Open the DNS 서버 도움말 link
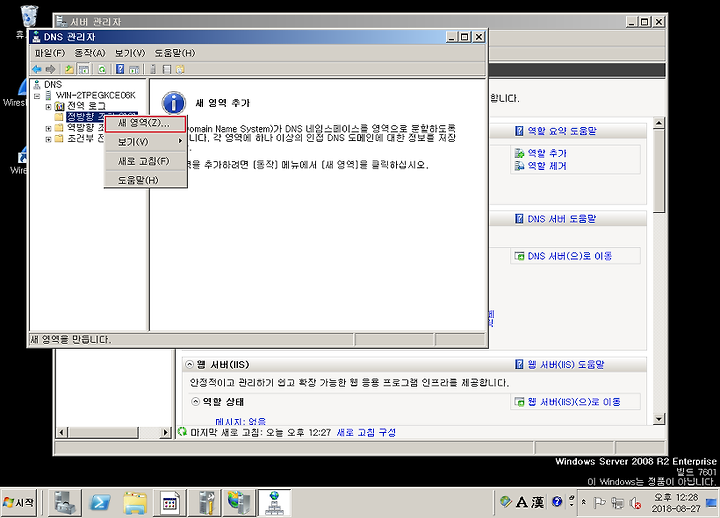This screenshot has width=720, height=518. (x=562, y=219)
